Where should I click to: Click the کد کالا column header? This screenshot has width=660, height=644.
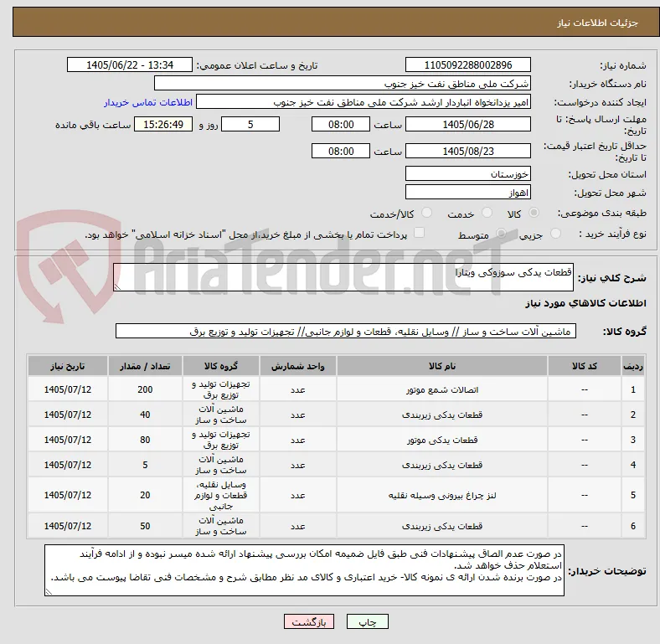(585, 366)
